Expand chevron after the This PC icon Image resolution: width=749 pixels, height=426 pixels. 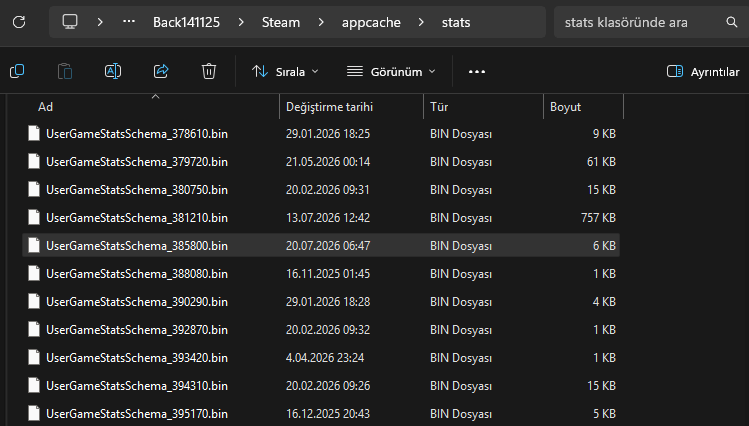point(100,22)
